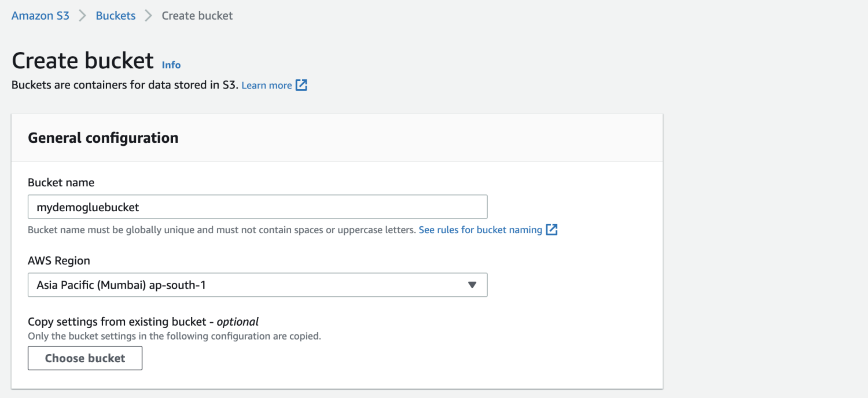Click the chevron before Create bucket breadcrumb
The width and height of the screenshot is (868, 398).
click(149, 16)
